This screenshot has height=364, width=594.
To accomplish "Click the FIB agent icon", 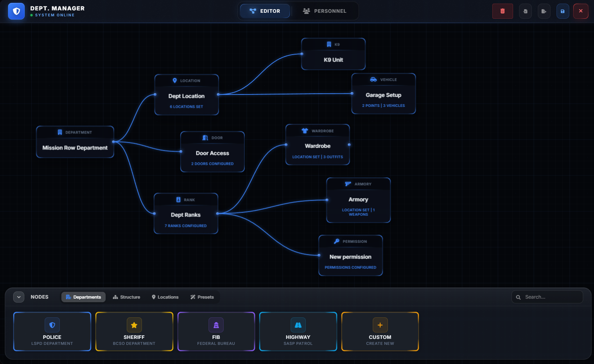I will tap(216, 325).
